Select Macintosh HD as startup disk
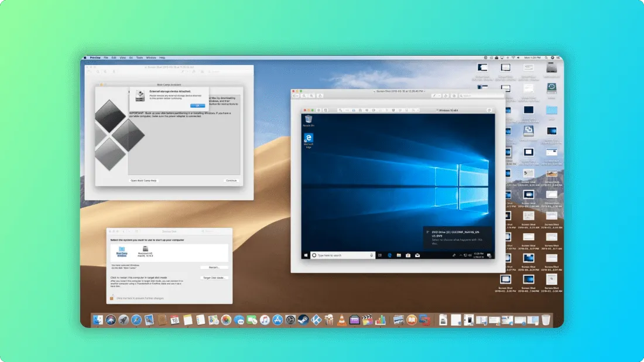This screenshot has width=644, height=362. (145, 251)
